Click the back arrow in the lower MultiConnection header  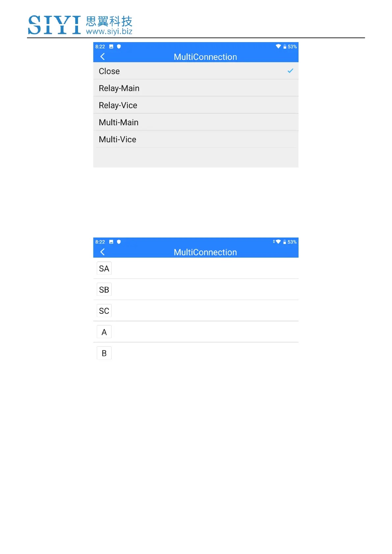(x=103, y=252)
